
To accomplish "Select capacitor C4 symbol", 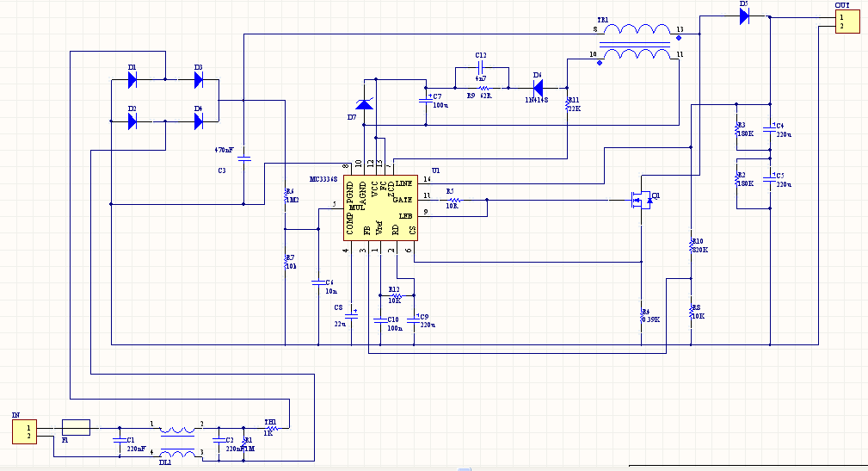I will (770, 129).
